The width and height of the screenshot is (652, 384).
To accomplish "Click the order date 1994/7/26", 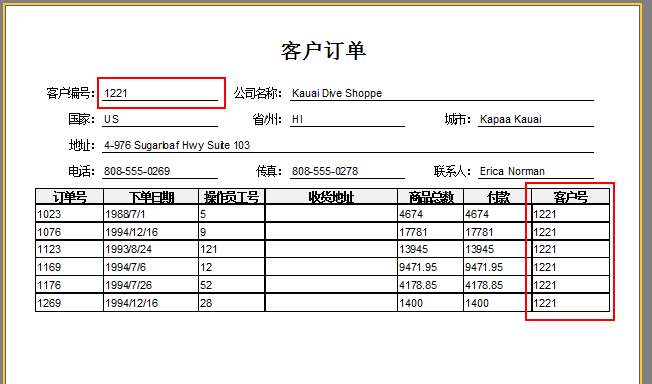I will coord(128,285).
